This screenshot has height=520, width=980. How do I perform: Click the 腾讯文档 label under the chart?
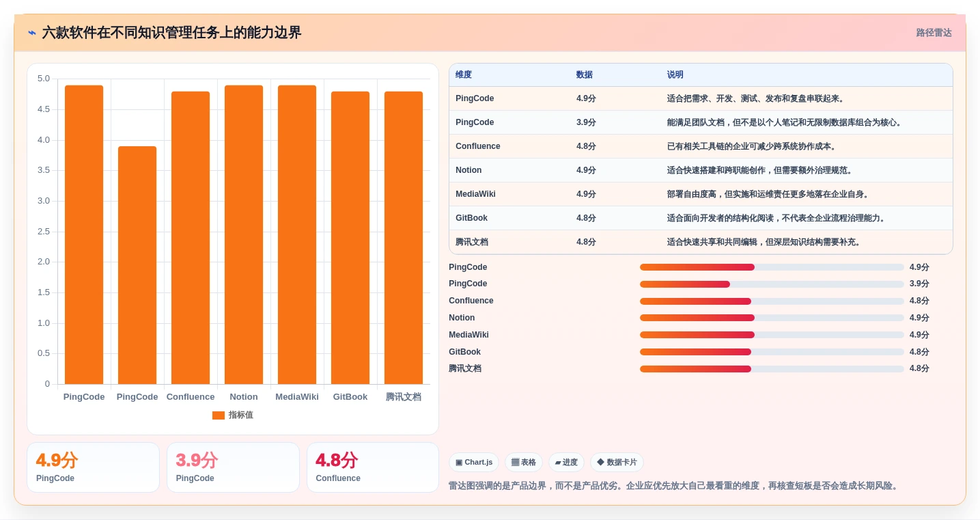point(404,397)
